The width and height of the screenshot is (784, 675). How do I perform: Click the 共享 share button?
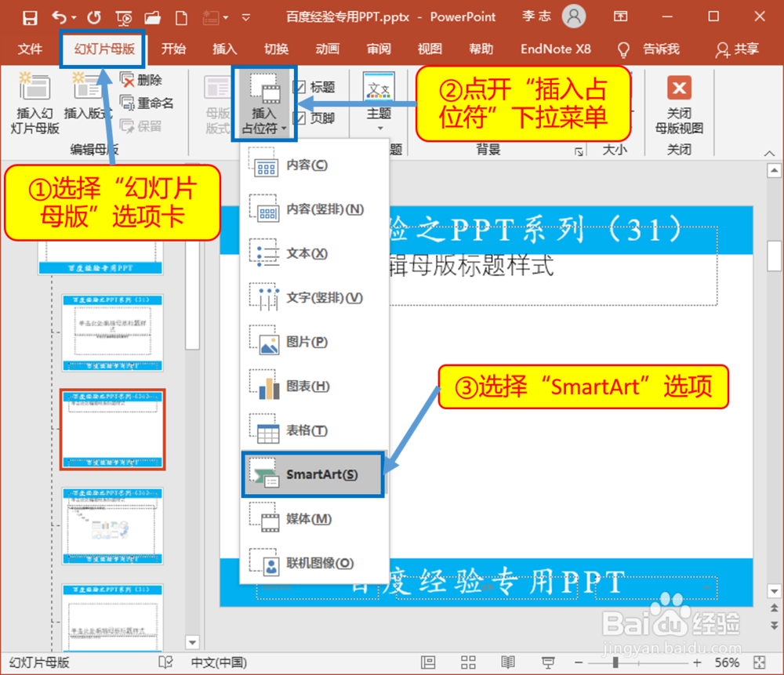click(x=737, y=49)
